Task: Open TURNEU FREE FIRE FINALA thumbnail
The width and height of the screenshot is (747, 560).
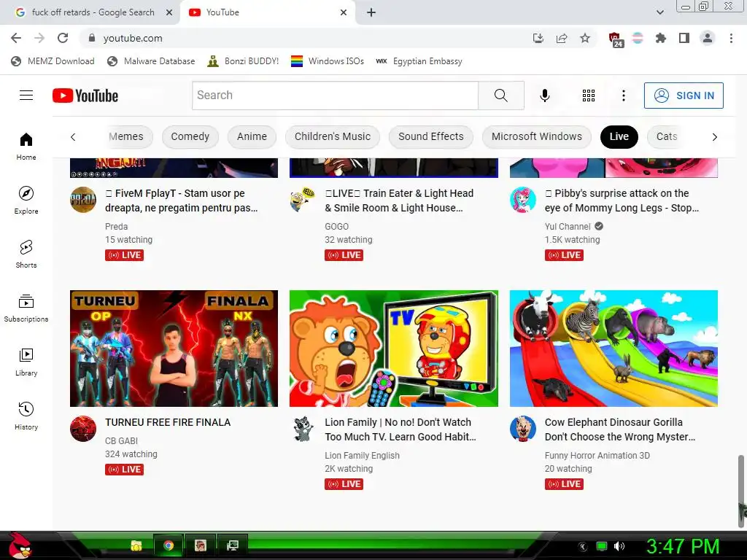Action: (x=174, y=349)
